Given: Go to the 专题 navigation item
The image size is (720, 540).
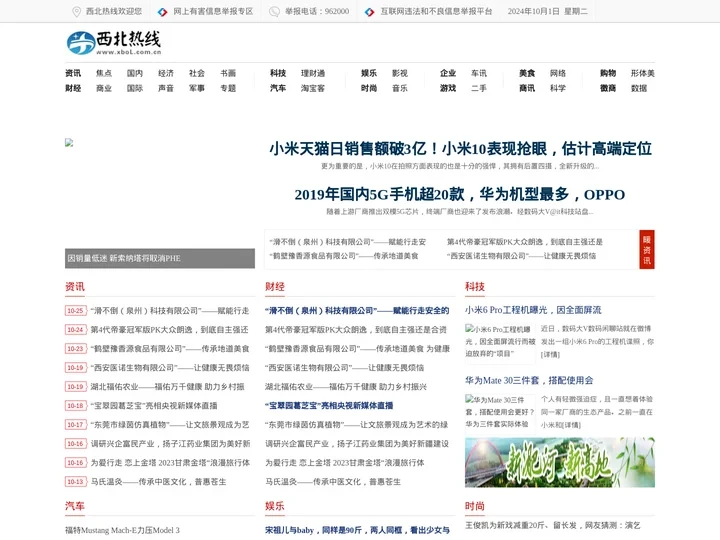Looking at the screenshot, I should pyautogui.click(x=228, y=88).
